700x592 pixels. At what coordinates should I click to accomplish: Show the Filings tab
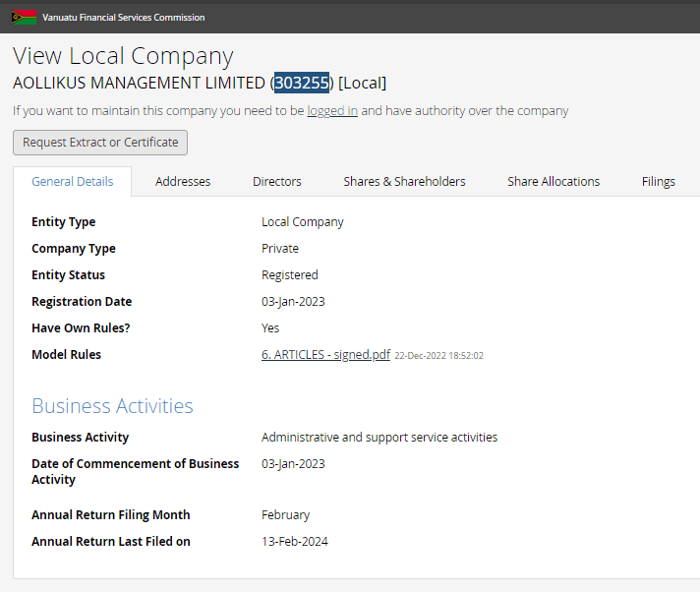click(x=658, y=181)
